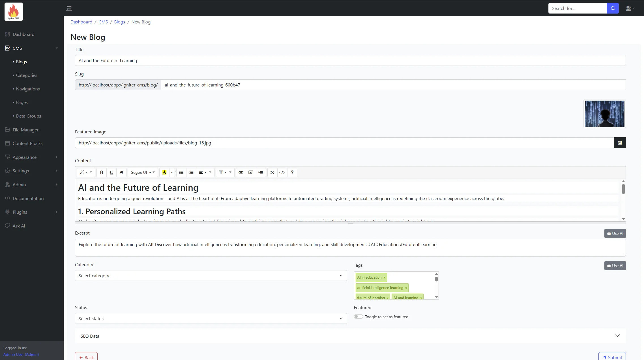Open the Dashboard breadcrumb link

tap(81, 22)
